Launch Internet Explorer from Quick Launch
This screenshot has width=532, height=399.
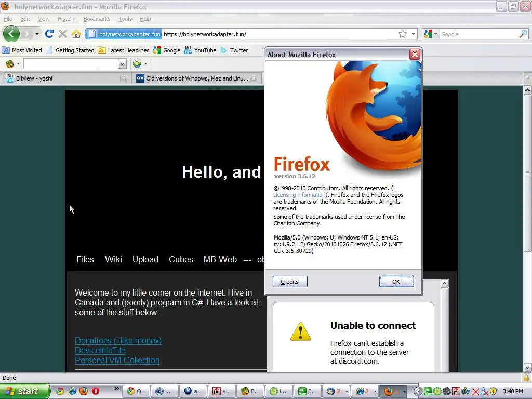[x=72, y=391]
